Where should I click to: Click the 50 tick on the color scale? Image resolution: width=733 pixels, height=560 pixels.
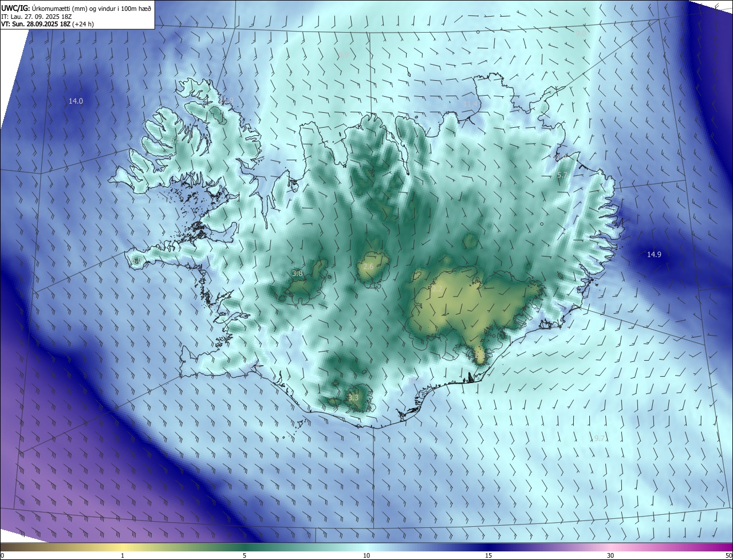point(728,555)
